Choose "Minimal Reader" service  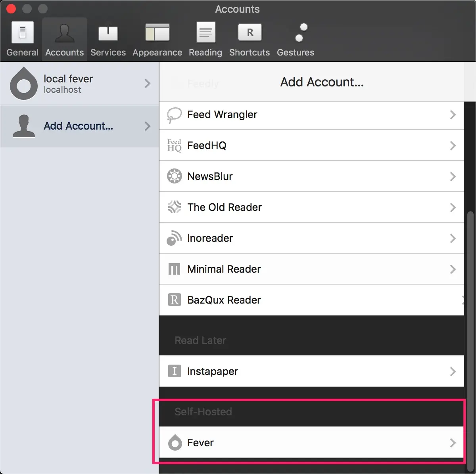(x=224, y=269)
